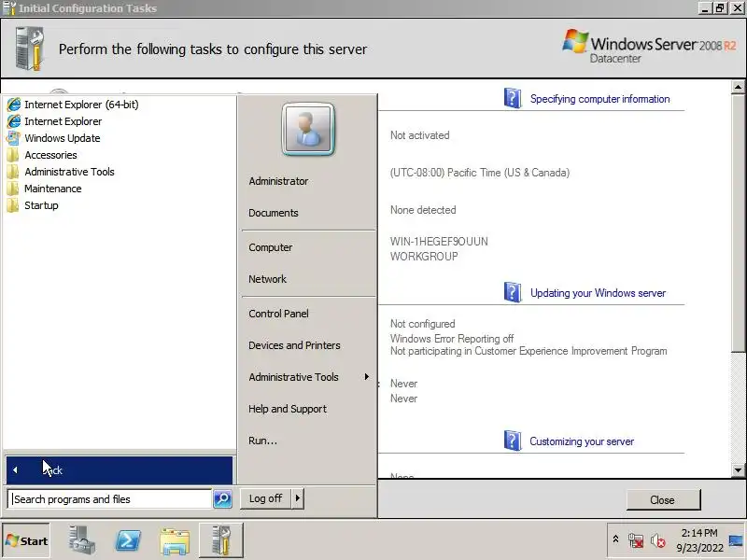Restore down the Initial Configuration Tasks window

(x=720, y=8)
